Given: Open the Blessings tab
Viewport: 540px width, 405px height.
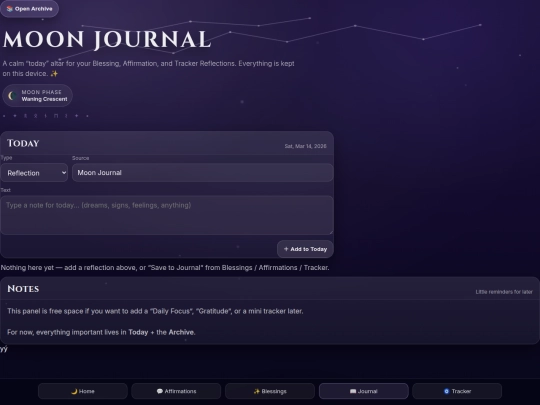Looking at the screenshot, I should pyautogui.click(x=270, y=391).
